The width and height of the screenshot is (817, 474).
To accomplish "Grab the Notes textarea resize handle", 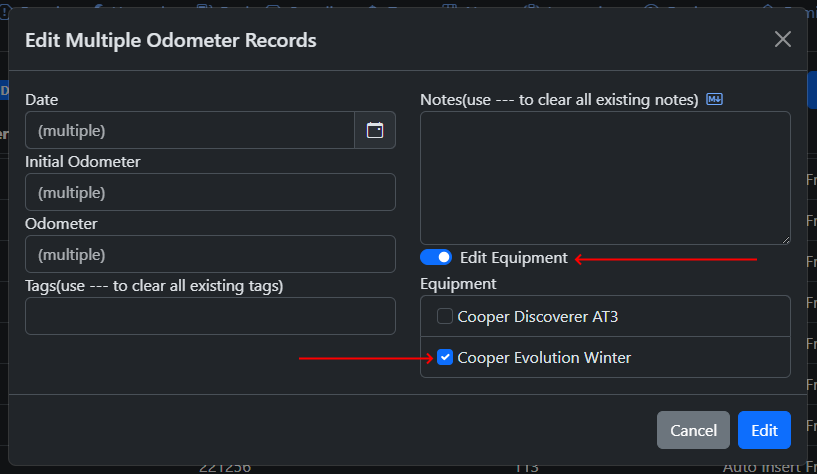I will (785, 239).
